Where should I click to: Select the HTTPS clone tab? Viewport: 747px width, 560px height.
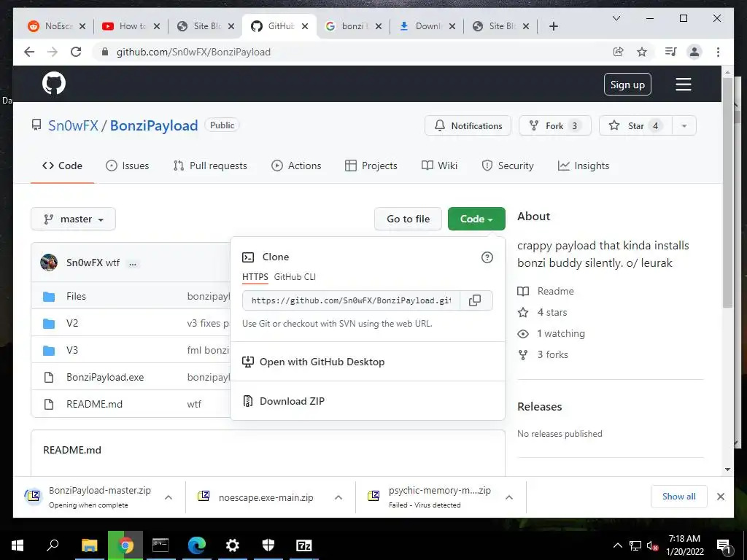point(255,277)
